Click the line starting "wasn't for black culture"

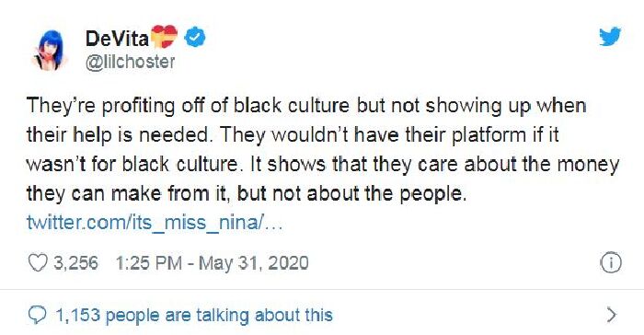323,165
